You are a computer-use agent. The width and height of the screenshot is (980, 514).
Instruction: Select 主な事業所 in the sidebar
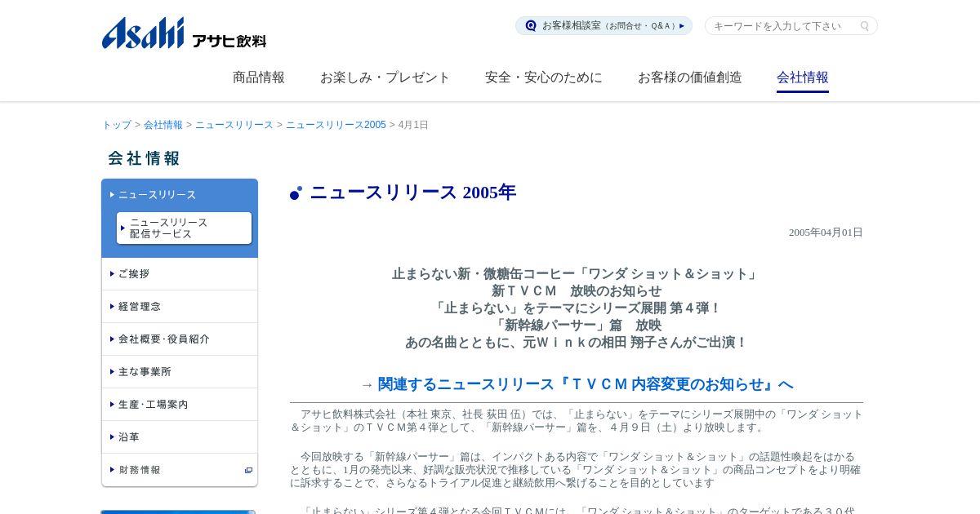pos(180,372)
